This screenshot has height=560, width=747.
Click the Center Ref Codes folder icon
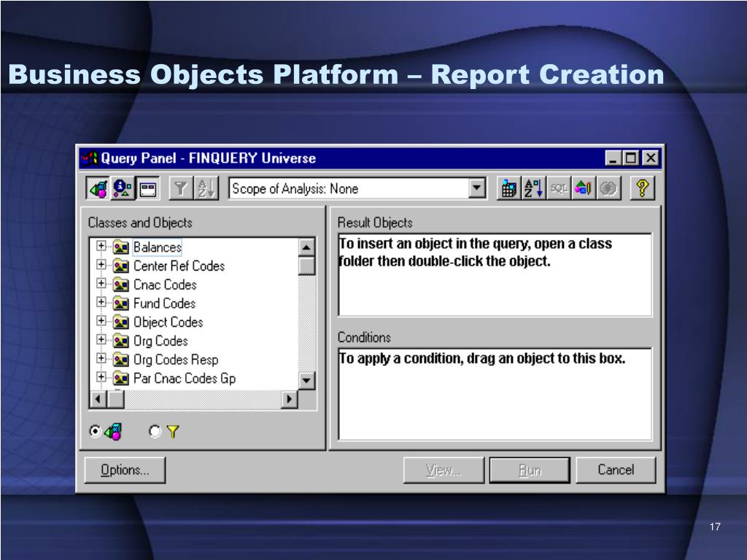coord(121,265)
